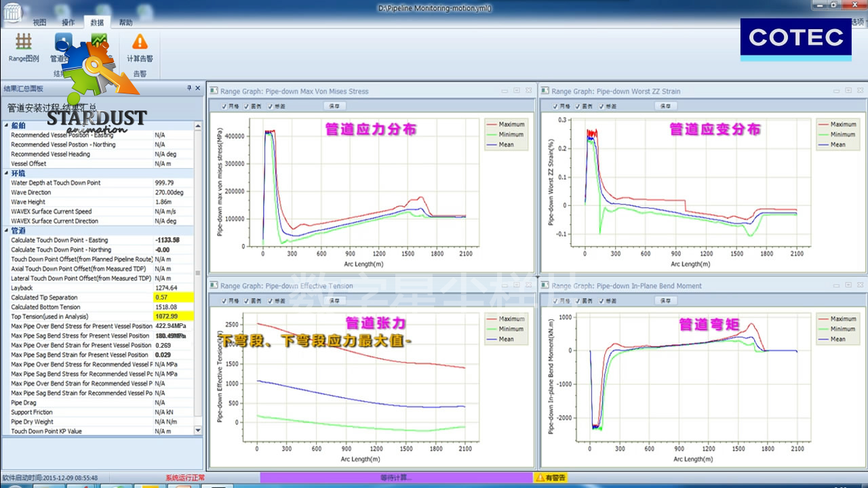Screen dimensions: 868x488
Task: Collapse the 船舶 section
Action: [x=6, y=125]
